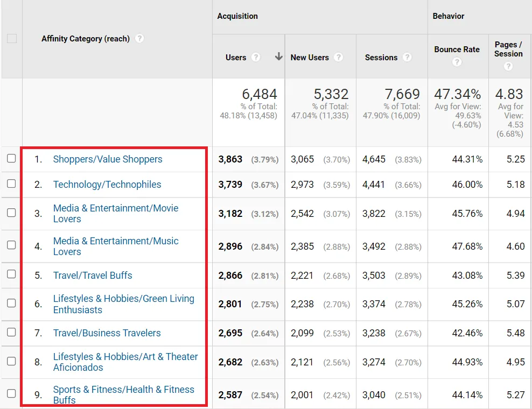Screen dimensions: 532x409
Task: Tick the checkbox for Technology/Technophiles row
Action: (11, 184)
